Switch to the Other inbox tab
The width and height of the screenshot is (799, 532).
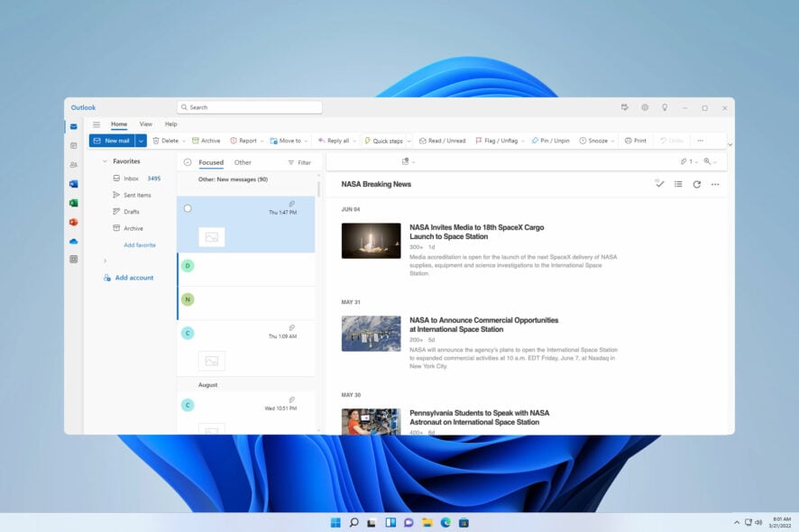pos(242,162)
